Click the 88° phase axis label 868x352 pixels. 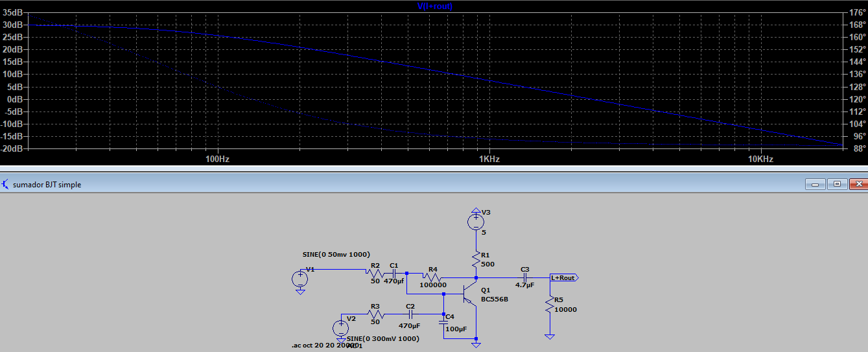[858, 148]
